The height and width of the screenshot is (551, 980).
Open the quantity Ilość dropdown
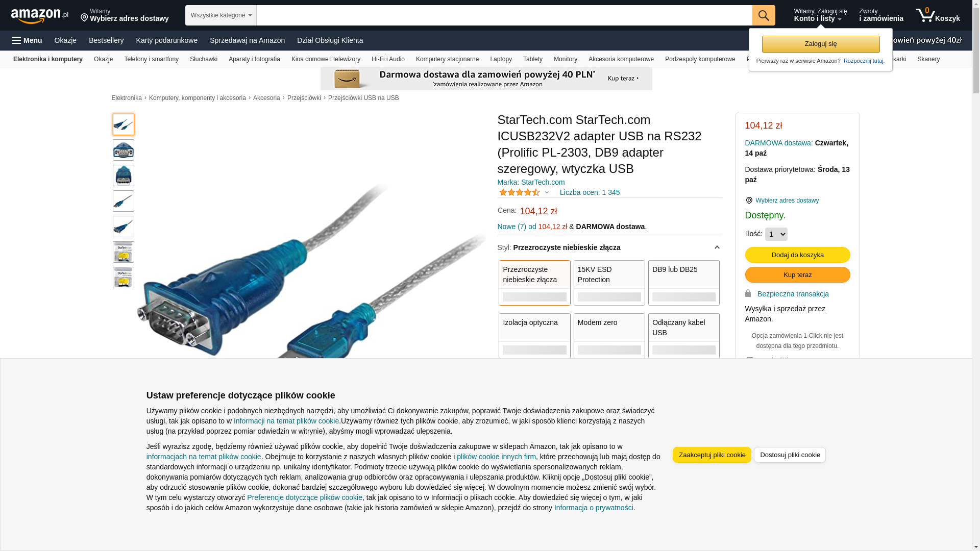776,234
